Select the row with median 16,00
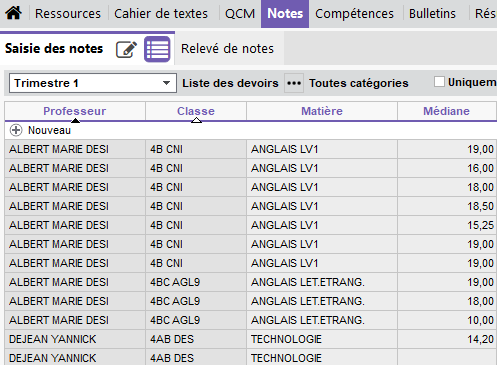The width and height of the screenshot is (497, 365). 251,168
